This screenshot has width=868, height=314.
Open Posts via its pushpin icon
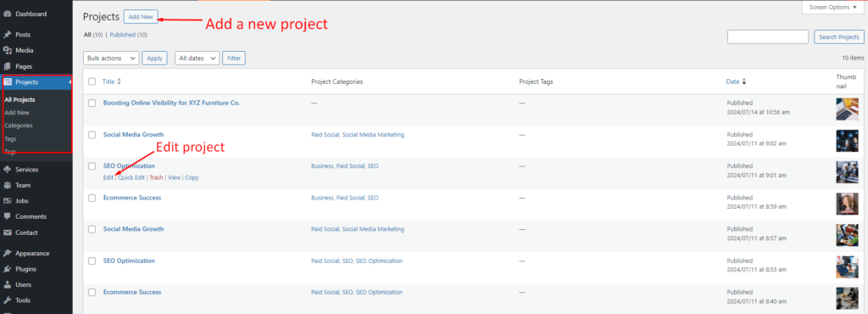(x=7, y=34)
